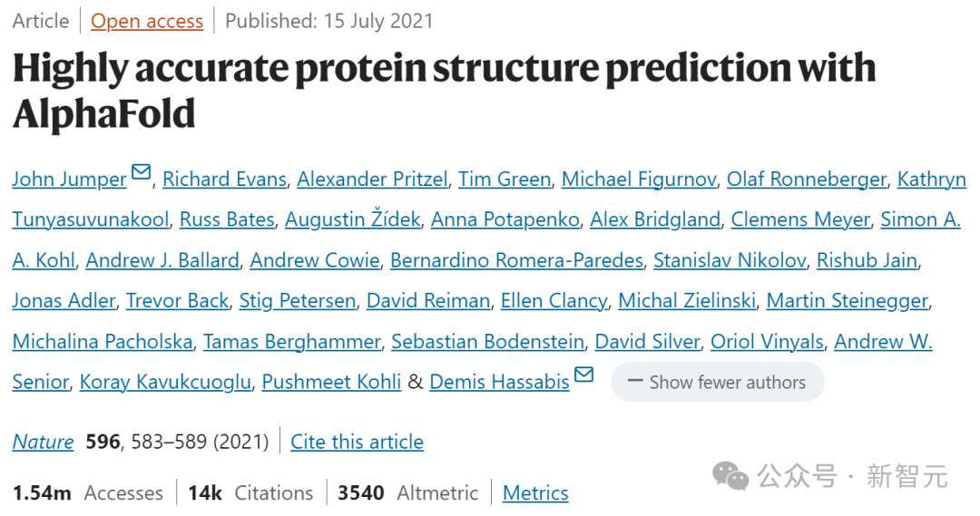
Task: Open Bernardino Romera-Paredes author link
Action: [x=516, y=261]
